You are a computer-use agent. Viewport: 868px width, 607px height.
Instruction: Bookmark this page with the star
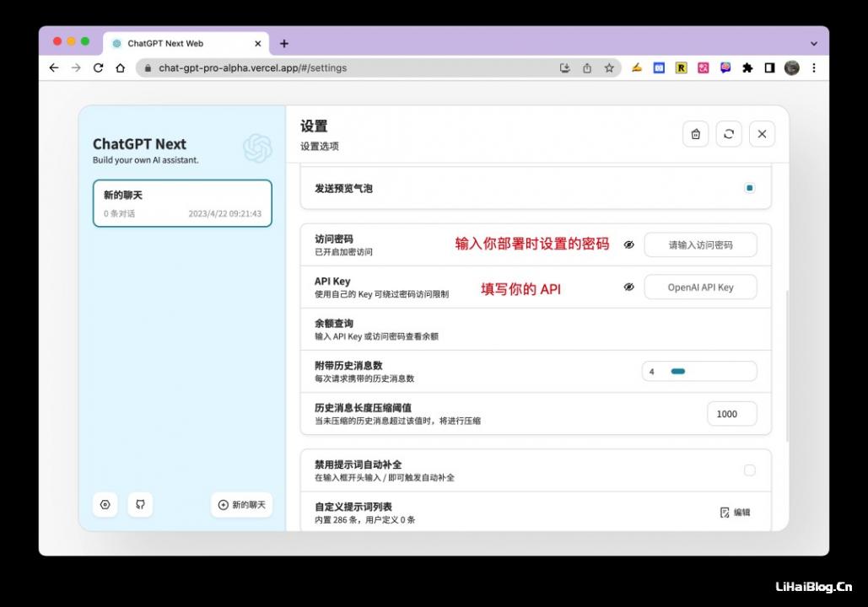click(609, 68)
